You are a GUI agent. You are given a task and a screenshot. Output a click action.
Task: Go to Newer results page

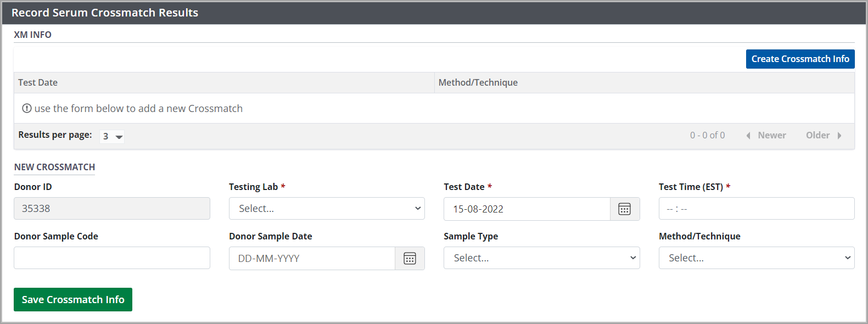click(x=766, y=136)
